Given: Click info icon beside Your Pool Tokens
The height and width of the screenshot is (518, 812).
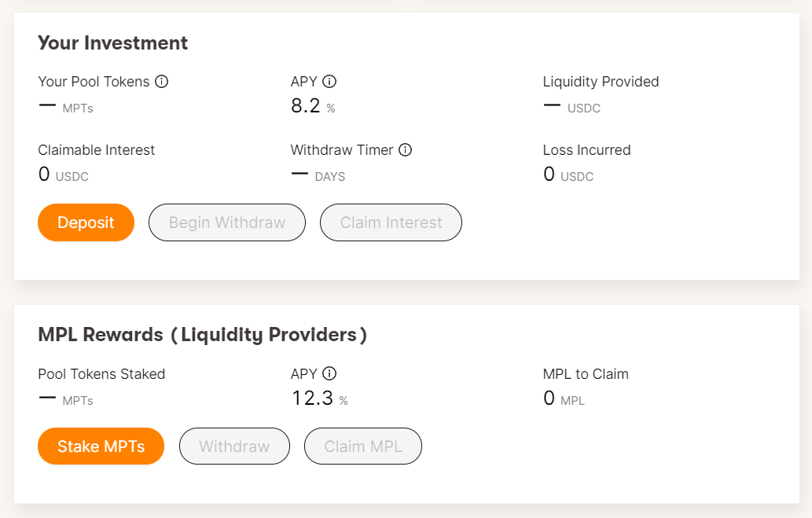Looking at the screenshot, I should tap(162, 82).
